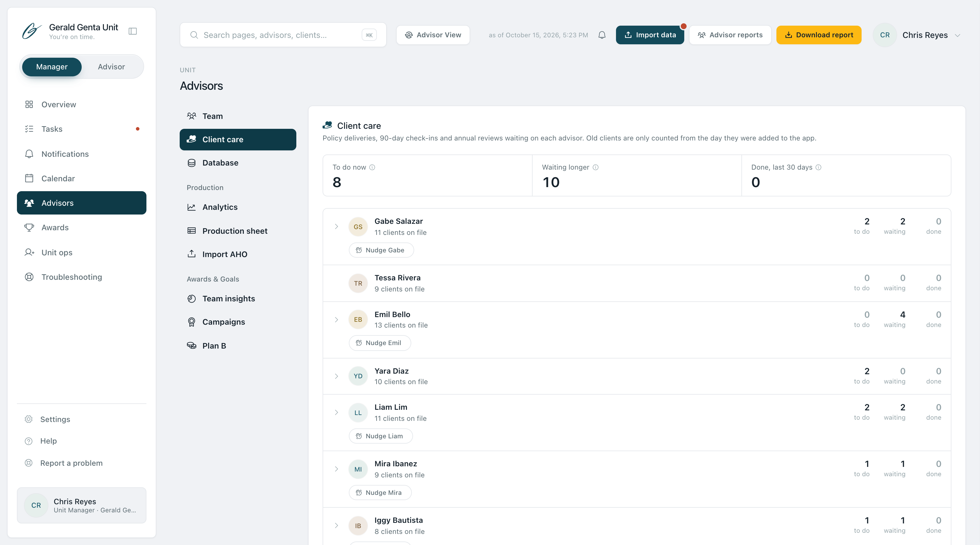Viewport: 980px width, 545px height.
Task: Expand Liam Lim's row
Action: (336, 412)
